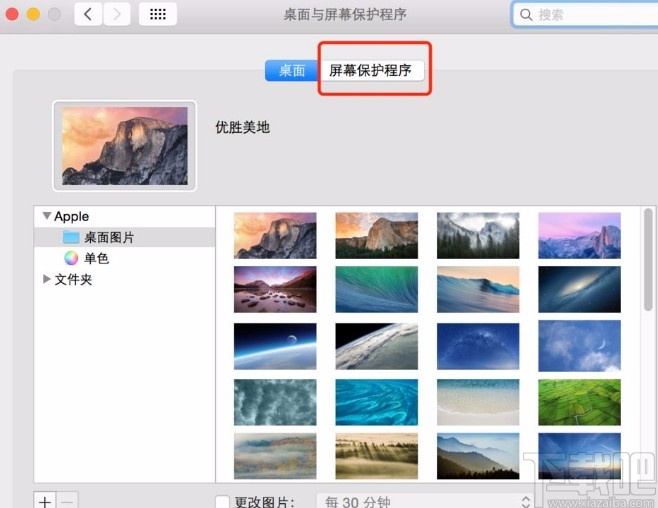Choose the lake with stones wallpaper thumbnail
Screen dimensions: 658x508
(x=275, y=289)
